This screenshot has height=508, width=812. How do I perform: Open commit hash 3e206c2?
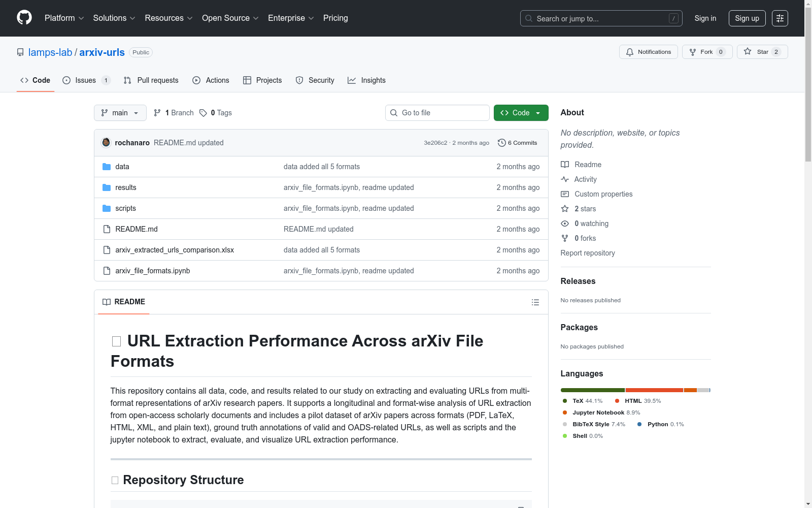pyautogui.click(x=435, y=143)
